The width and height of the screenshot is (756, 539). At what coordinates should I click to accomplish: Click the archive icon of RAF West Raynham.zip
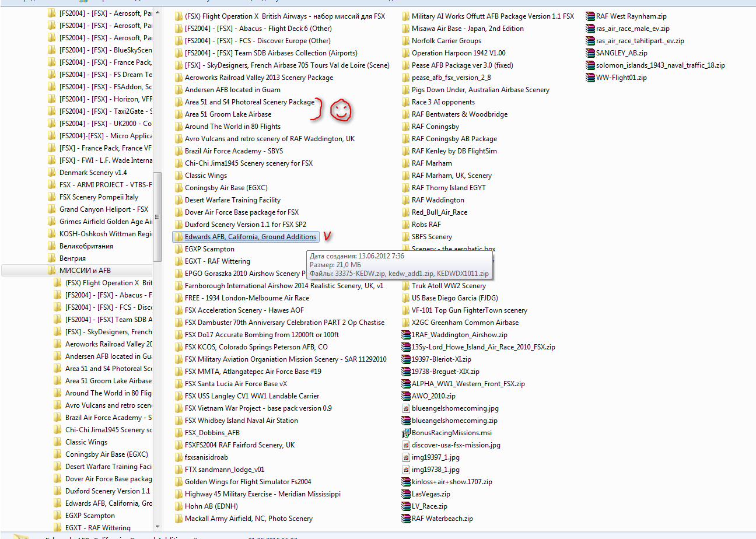pos(590,16)
